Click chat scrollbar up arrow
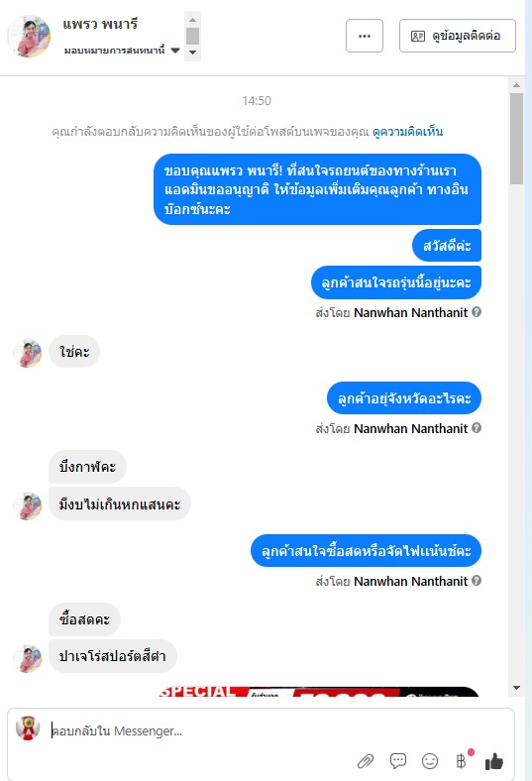This screenshot has width=532, height=781. coord(516,85)
